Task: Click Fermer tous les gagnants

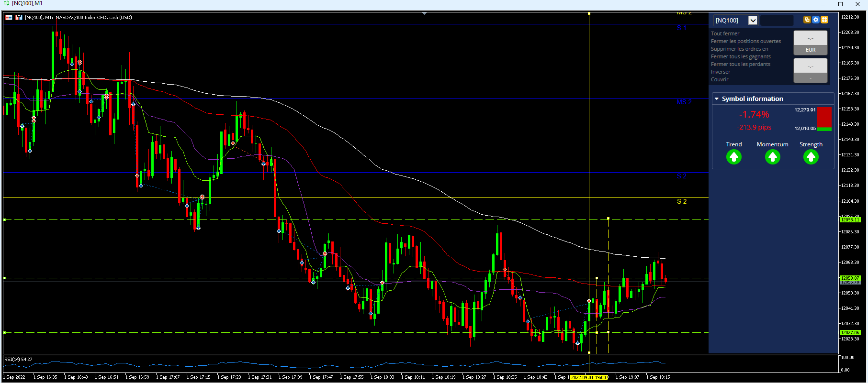Action: click(741, 56)
